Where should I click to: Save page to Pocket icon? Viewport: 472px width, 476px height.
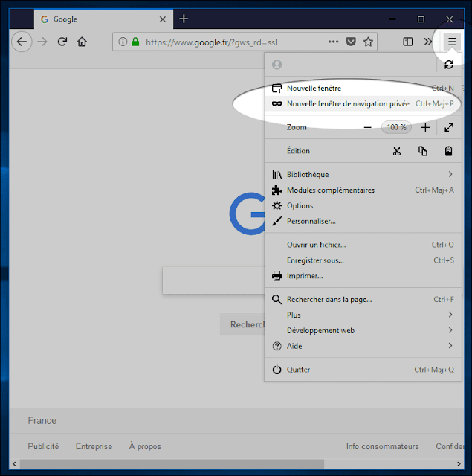(351, 42)
